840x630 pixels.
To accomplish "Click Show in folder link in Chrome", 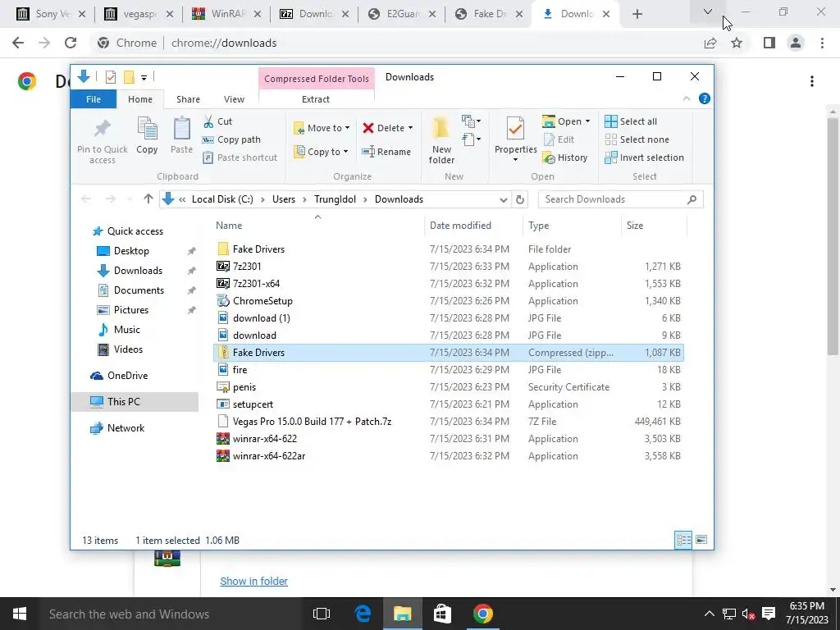I will (x=254, y=582).
